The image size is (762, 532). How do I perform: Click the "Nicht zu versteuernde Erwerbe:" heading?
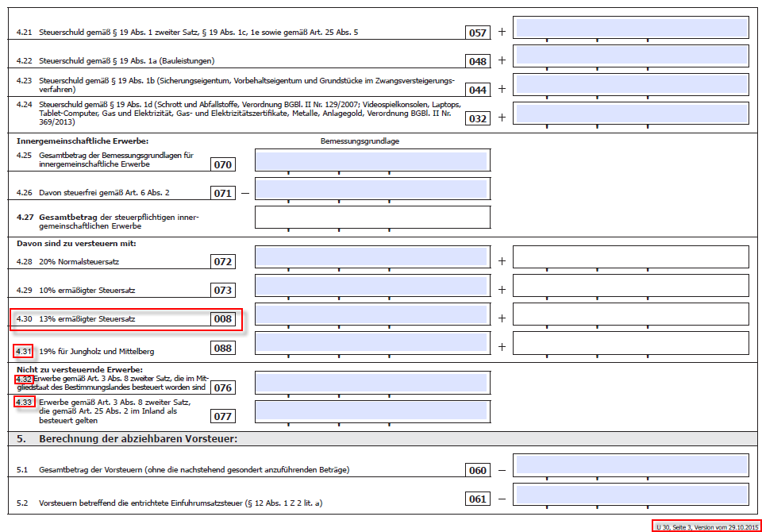79,369
